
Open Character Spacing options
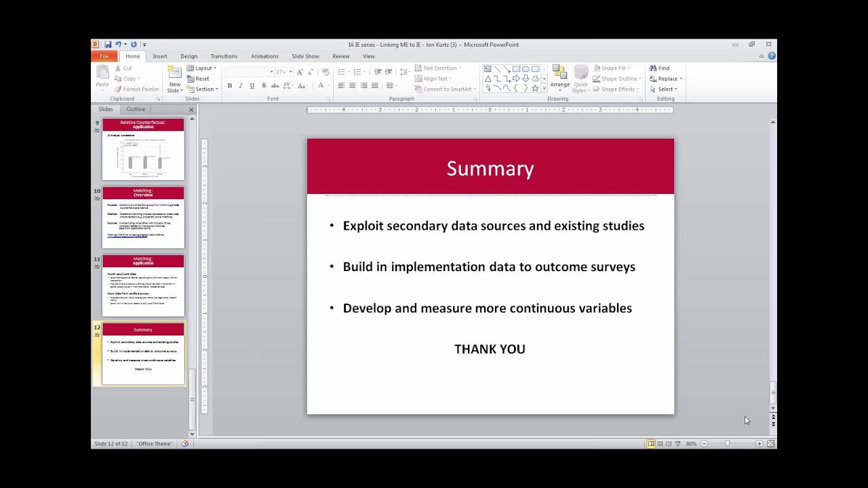pos(288,86)
